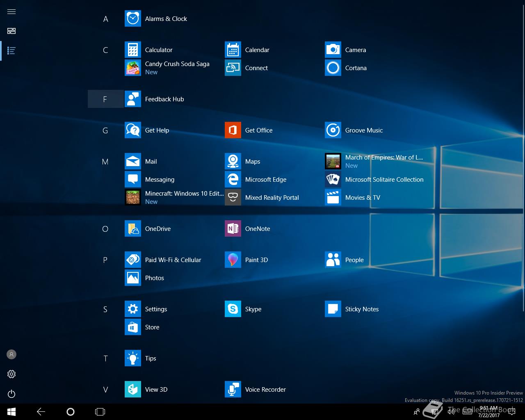Click the letter C section header
The image size is (525, 420).
[x=105, y=50]
